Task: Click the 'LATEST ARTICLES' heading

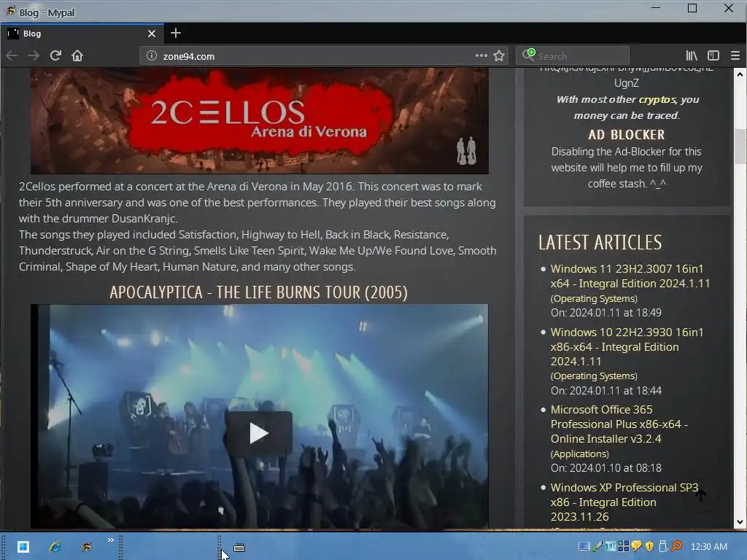Action: pyautogui.click(x=600, y=242)
